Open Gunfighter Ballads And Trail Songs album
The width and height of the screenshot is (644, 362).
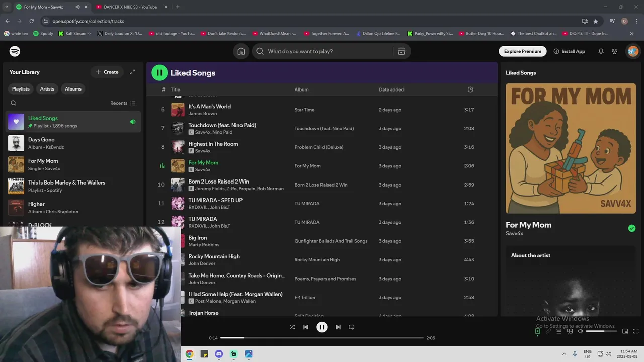click(331, 241)
